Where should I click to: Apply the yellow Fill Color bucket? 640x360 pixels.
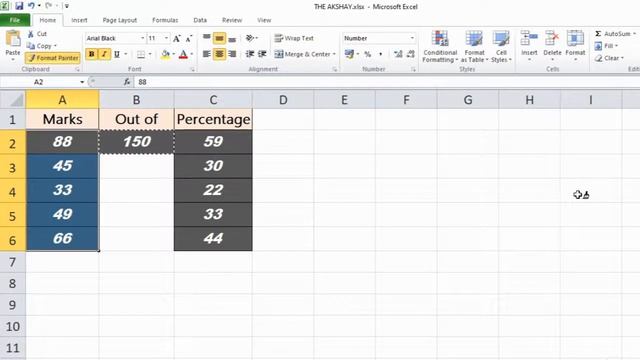[x=165, y=54]
